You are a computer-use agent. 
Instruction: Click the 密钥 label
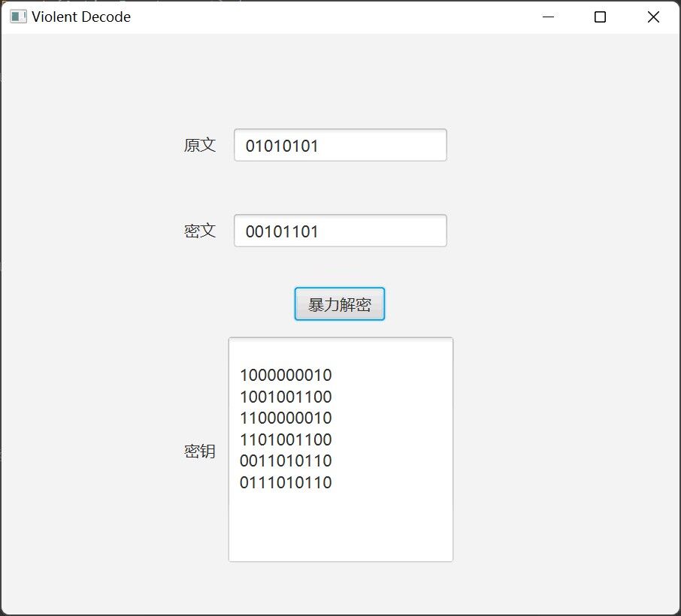[200, 451]
